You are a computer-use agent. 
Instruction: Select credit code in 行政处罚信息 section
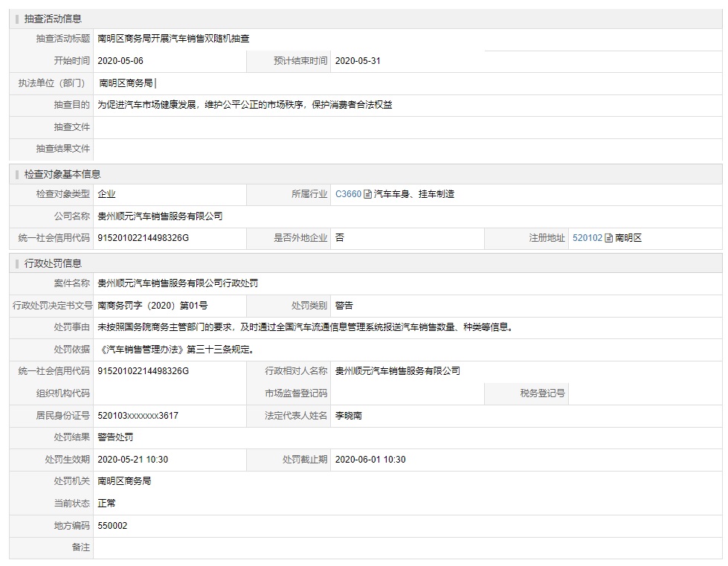click(143, 371)
